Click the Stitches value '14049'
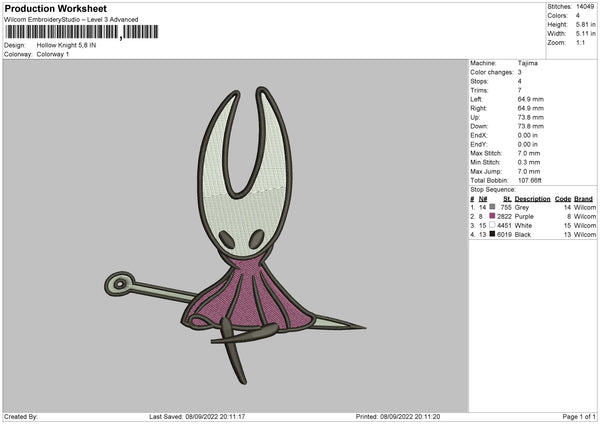This screenshot has width=600, height=424. 585,7
